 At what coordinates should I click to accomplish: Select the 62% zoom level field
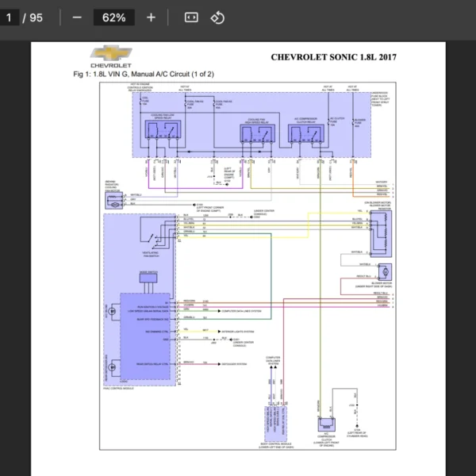click(113, 17)
